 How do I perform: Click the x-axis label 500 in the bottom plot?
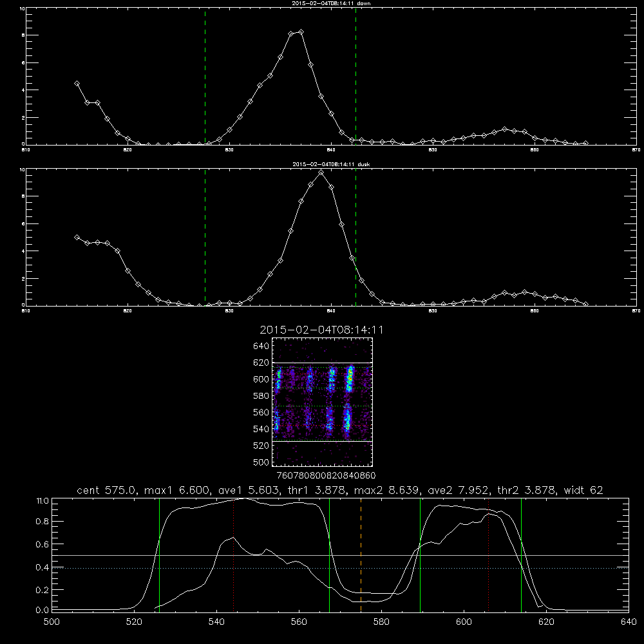[52, 622]
